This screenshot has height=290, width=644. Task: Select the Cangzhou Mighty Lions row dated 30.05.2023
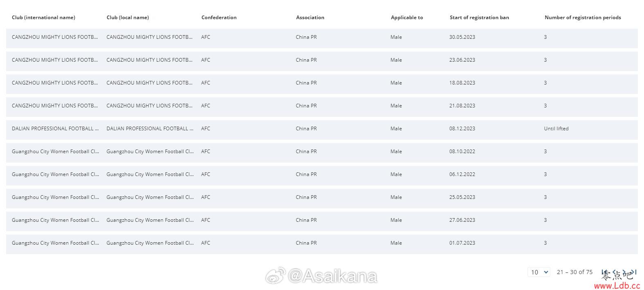pos(322,37)
